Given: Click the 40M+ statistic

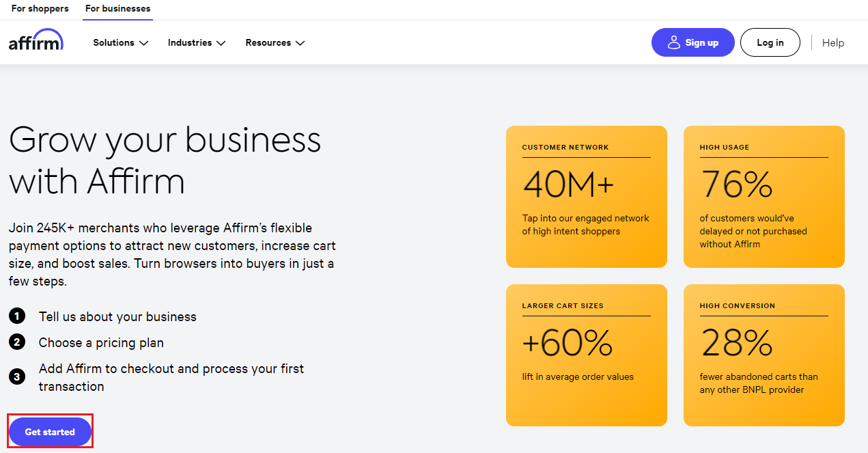Looking at the screenshot, I should 569,184.
